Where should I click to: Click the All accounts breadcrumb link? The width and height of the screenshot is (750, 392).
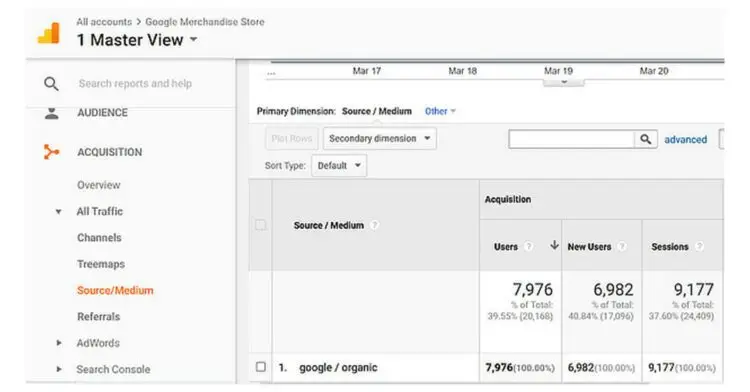point(104,22)
